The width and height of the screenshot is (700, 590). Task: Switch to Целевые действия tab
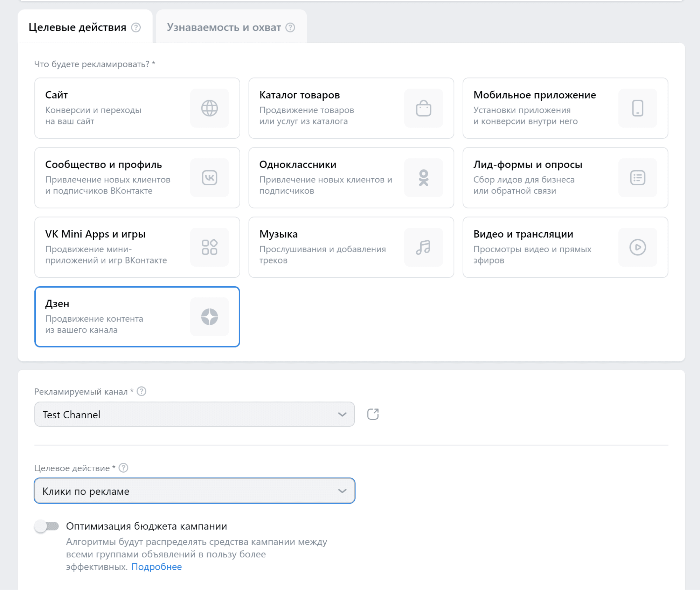click(85, 27)
